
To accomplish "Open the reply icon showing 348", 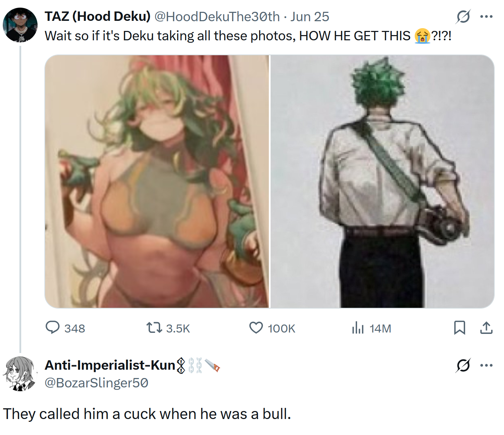I will (65, 328).
